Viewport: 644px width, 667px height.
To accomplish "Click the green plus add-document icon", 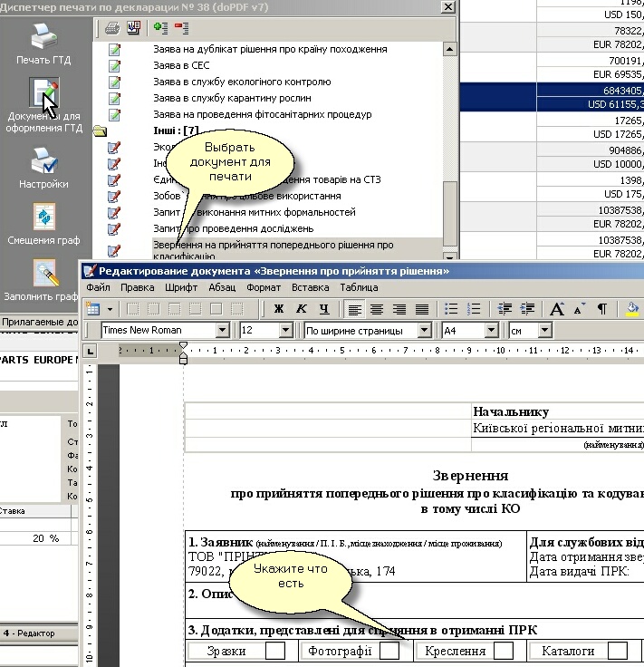I will (x=160, y=27).
